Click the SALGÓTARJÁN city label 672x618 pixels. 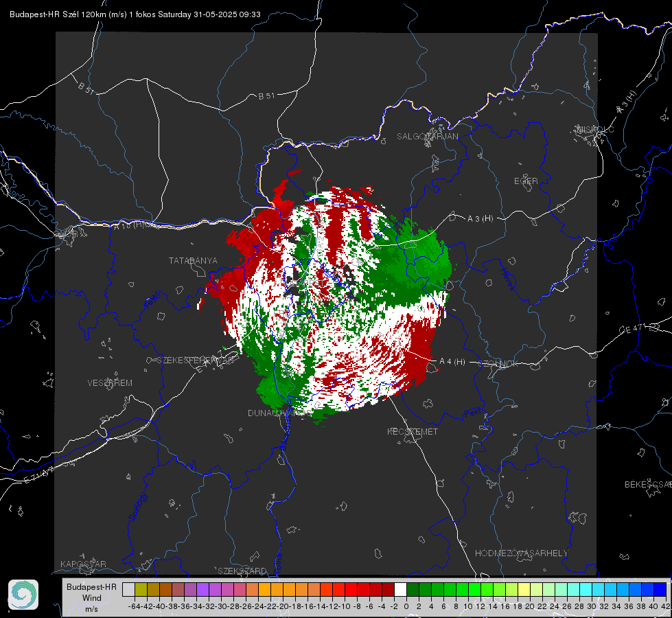point(427,137)
